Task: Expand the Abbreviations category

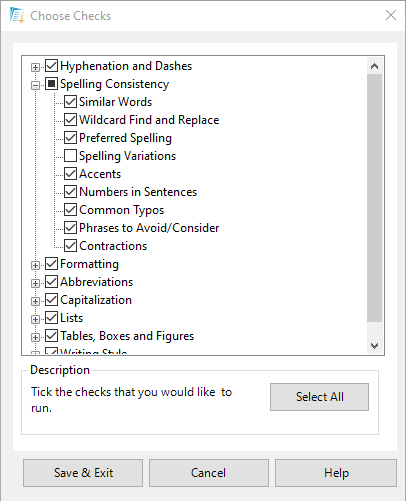Action: pyautogui.click(x=35, y=283)
